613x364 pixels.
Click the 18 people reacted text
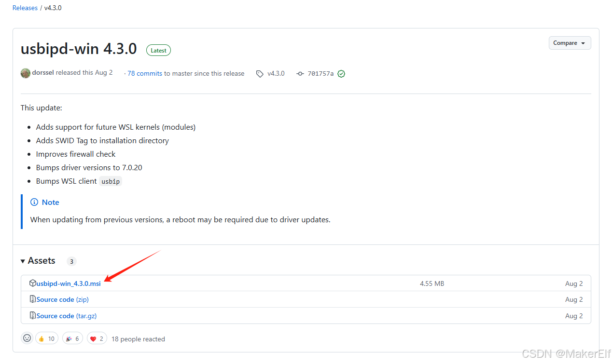138,339
